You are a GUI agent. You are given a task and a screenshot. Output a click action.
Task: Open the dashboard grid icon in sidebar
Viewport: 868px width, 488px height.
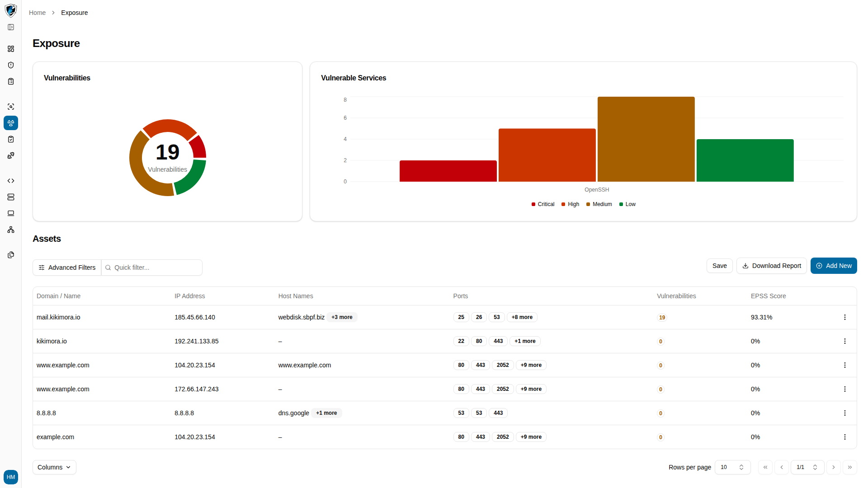[x=11, y=49]
